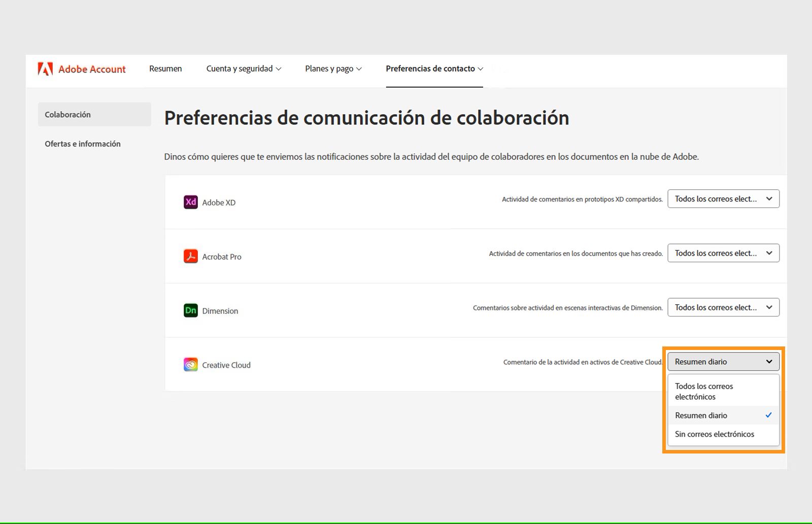Click the Acrobat documents comment activity description

coord(576,254)
